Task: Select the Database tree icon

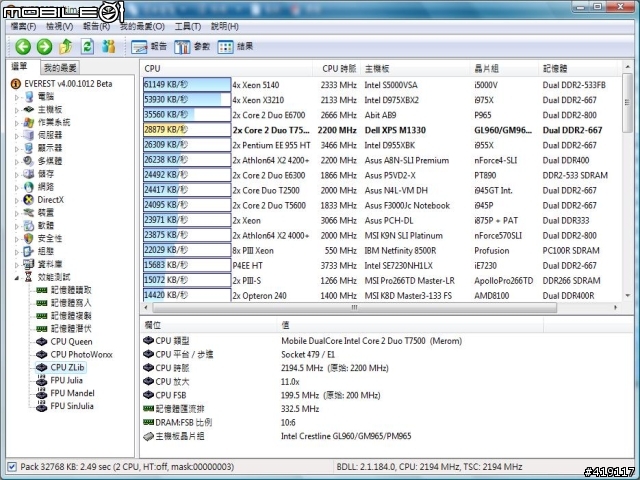Action: point(29,264)
